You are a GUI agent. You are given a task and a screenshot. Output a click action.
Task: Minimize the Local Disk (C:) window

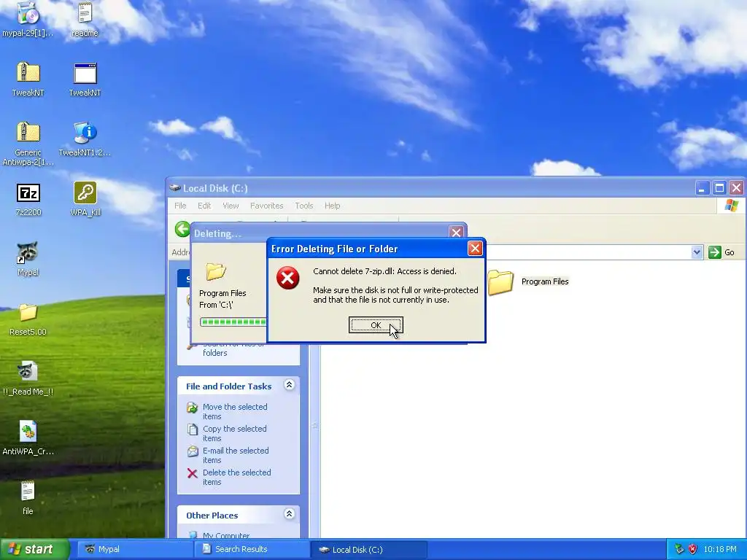[x=702, y=188]
